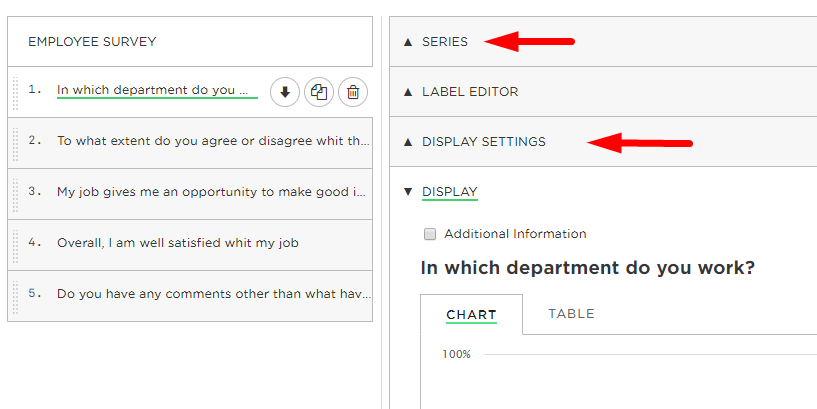Enable the Additional Information checkbox
Screen dimensions: 817x409
click(430, 234)
